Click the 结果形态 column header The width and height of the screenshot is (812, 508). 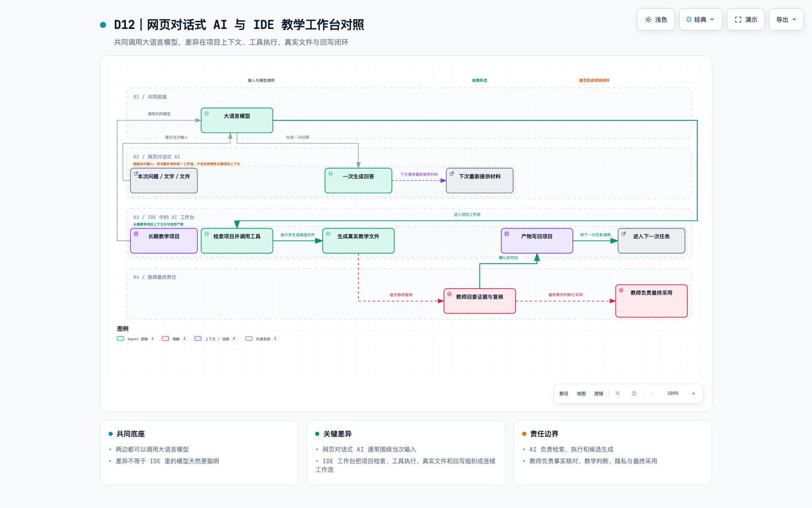(480, 81)
